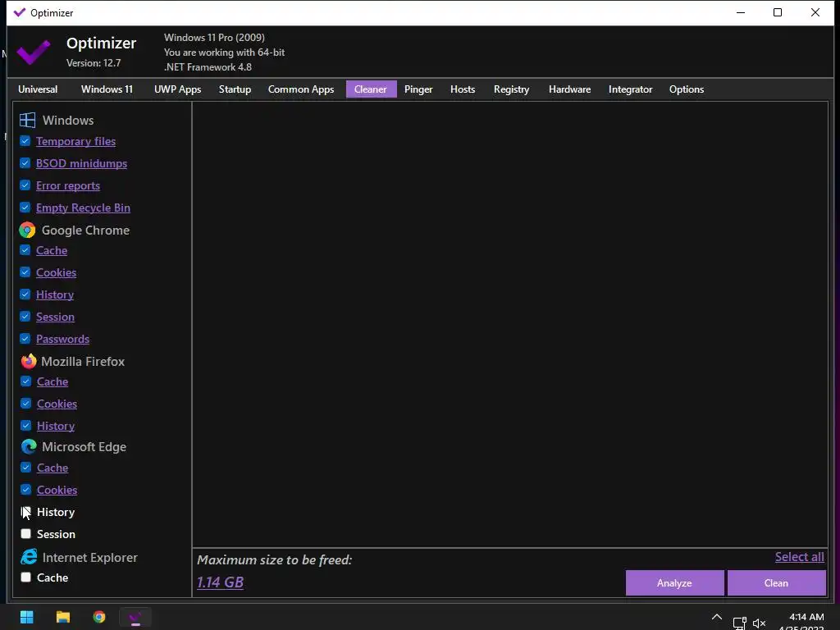Switch to the Windows 11 tab
This screenshot has height=630, width=840.
pos(107,89)
